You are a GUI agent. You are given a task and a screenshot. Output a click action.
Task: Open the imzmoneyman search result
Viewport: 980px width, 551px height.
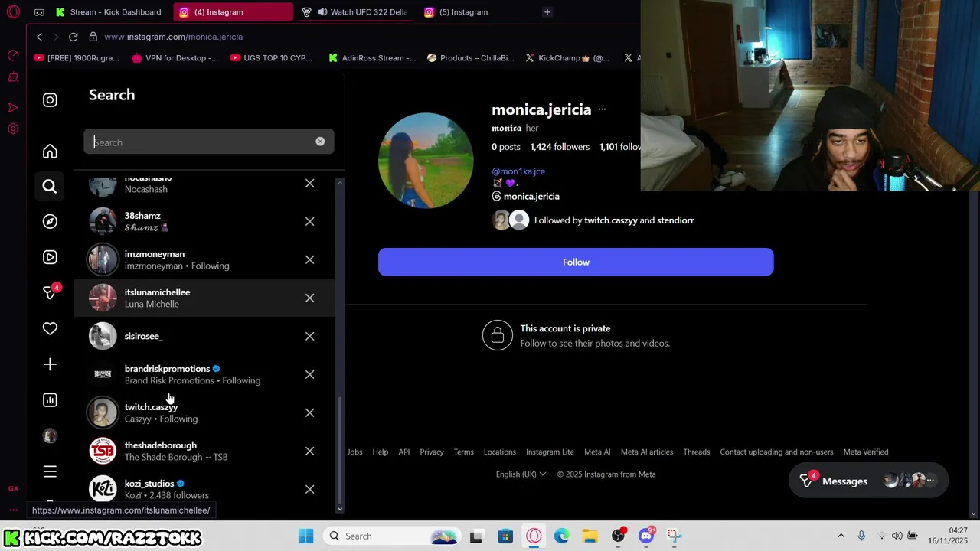(x=204, y=259)
